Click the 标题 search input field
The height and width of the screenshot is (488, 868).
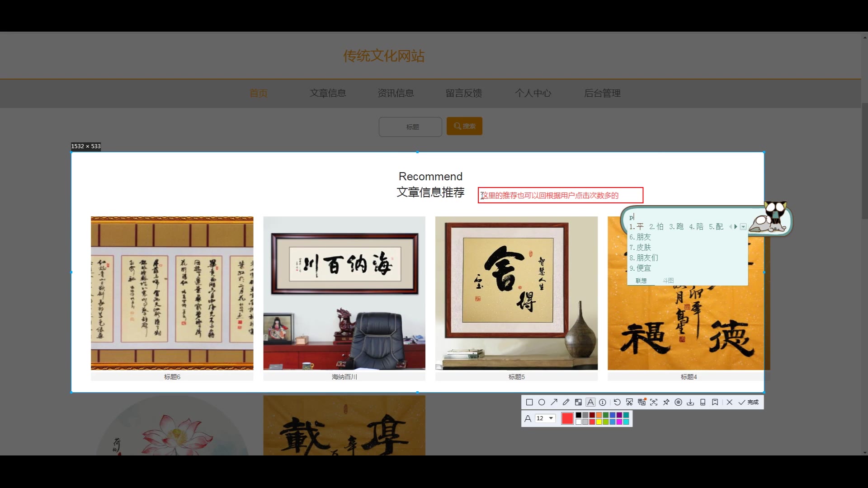pos(410,127)
